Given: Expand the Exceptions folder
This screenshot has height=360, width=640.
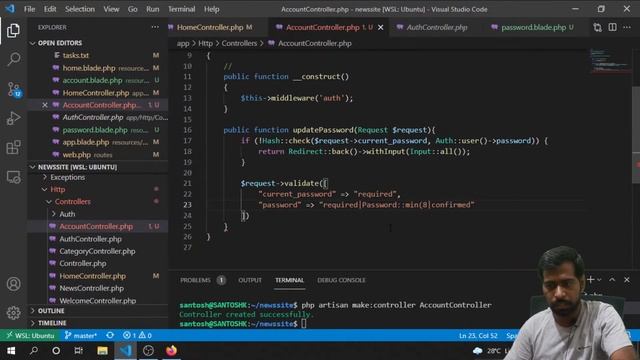Looking at the screenshot, I should click(x=98, y=177).
